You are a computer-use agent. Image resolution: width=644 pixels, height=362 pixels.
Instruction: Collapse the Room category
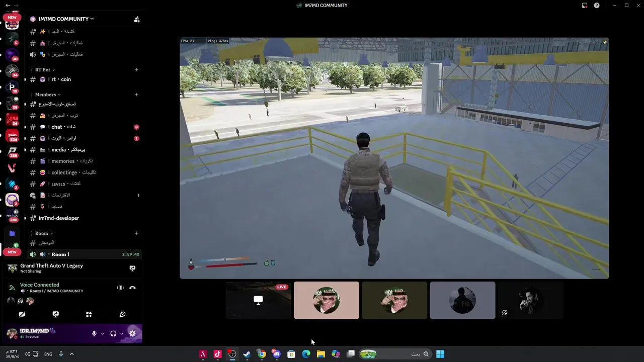click(x=44, y=233)
